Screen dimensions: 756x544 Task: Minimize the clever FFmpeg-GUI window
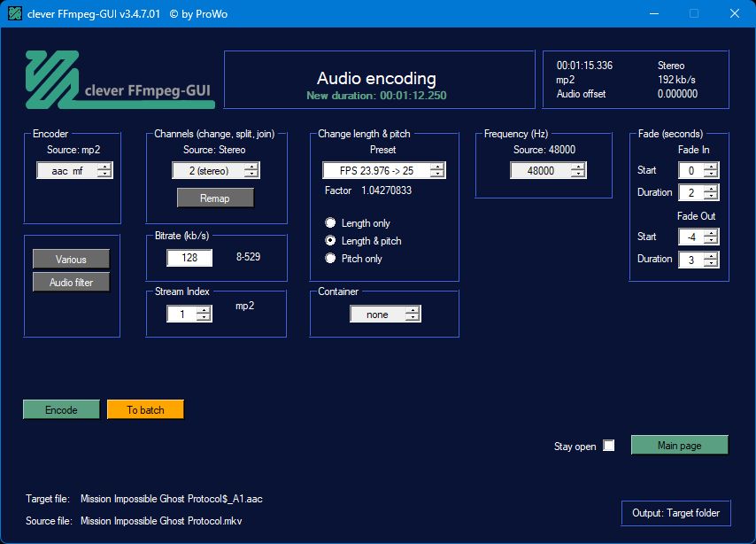coord(654,13)
